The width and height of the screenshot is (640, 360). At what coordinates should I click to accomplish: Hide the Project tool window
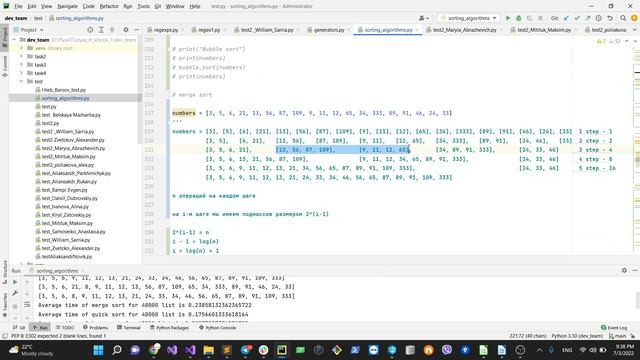[136, 30]
